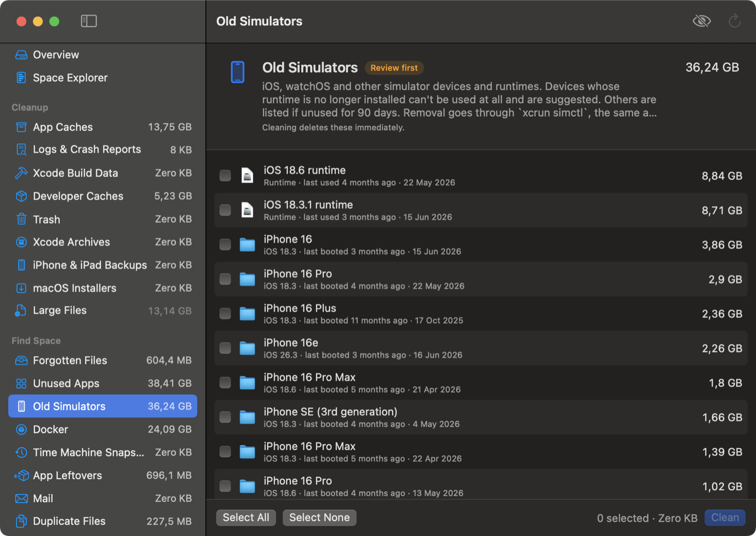Tick the iPhone 16 Plus checkbox
The image size is (756, 536).
(x=225, y=314)
